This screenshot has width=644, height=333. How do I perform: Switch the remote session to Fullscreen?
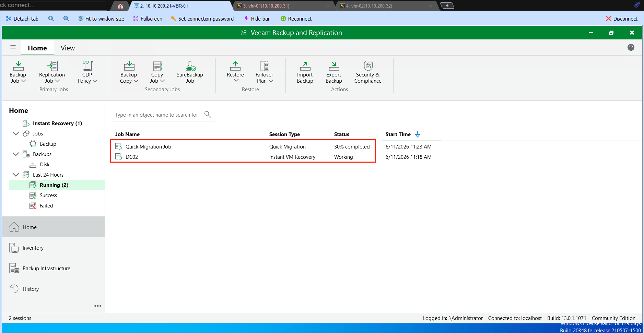click(148, 19)
